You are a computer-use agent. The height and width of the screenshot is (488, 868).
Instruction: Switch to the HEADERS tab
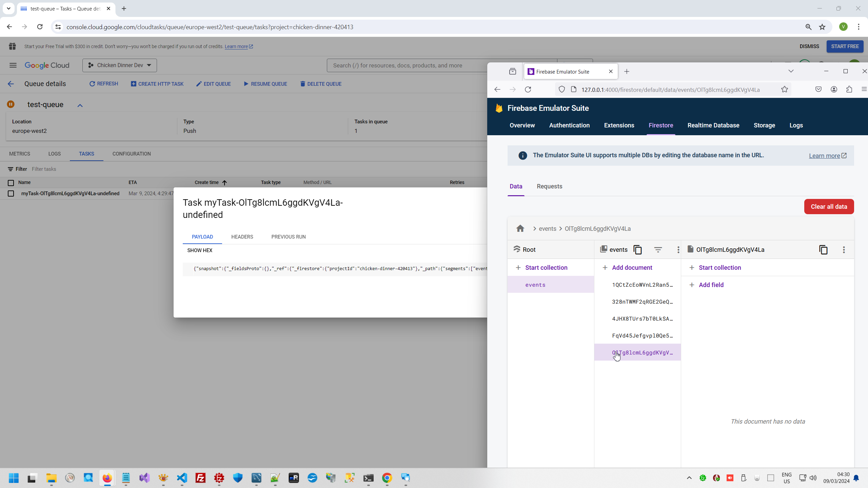click(x=242, y=237)
